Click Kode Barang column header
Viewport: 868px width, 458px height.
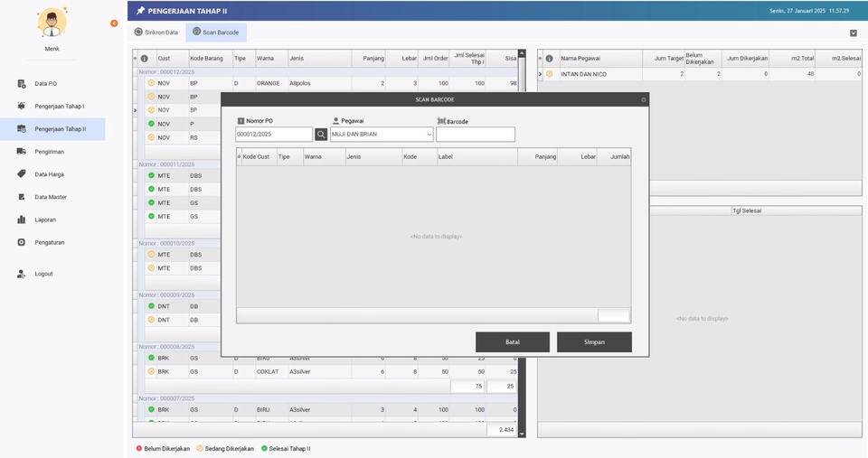click(x=211, y=58)
